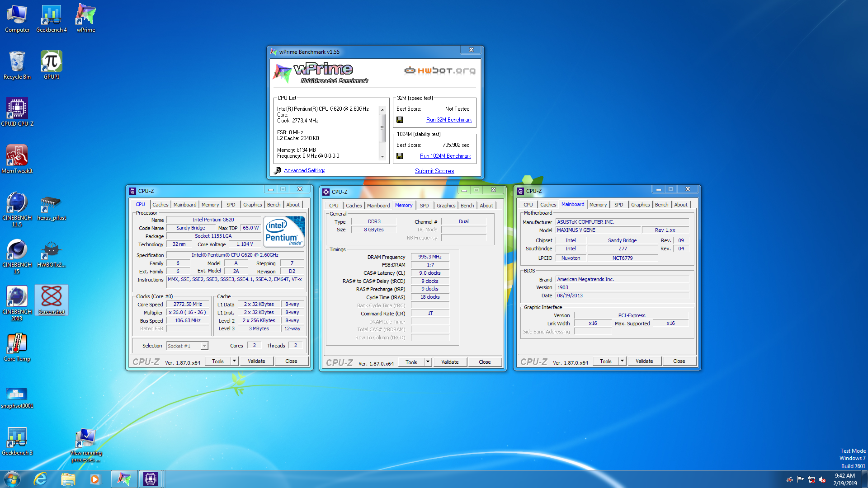Click the DRAM Frequency value 995.3 MHz
Viewport: 868px width, 488px height.
tap(430, 257)
